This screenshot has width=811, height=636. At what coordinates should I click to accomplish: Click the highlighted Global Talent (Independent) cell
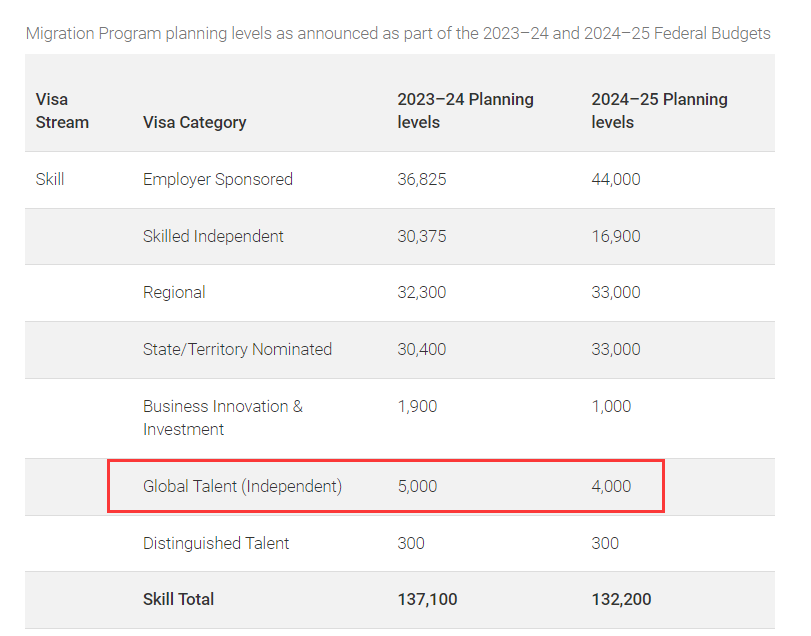pos(242,486)
